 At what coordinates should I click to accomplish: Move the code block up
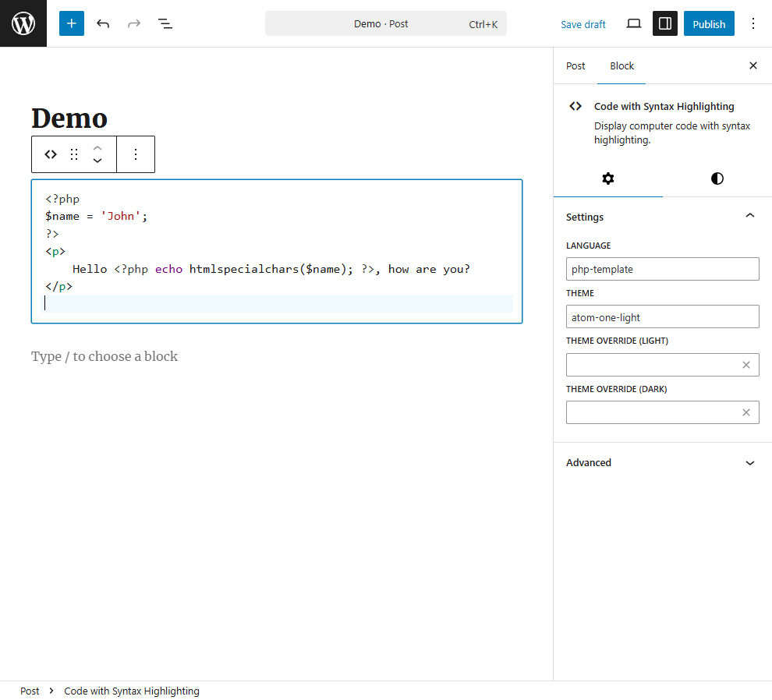(97, 147)
